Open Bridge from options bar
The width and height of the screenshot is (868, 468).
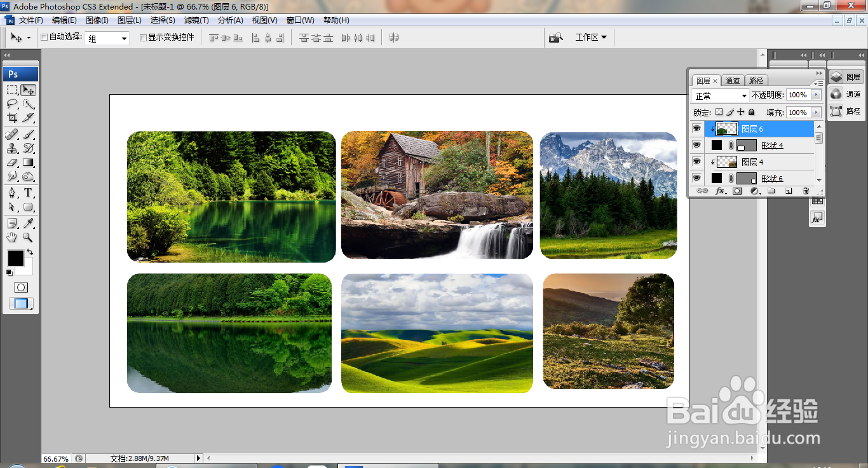click(556, 38)
